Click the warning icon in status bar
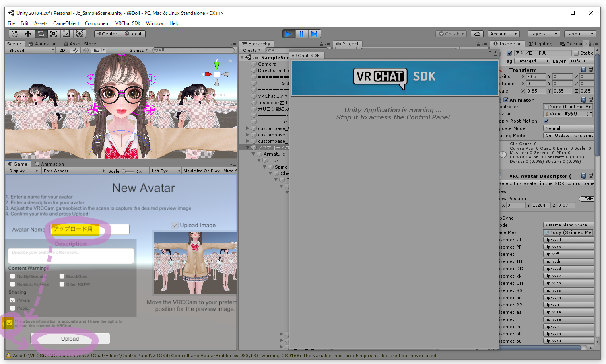 point(8,356)
